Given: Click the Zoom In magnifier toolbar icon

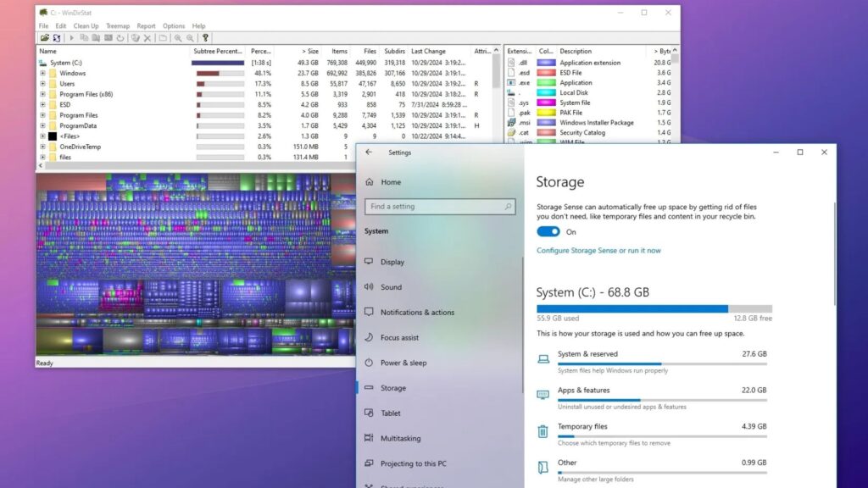Looking at the screenshot, I should (178, 38).
